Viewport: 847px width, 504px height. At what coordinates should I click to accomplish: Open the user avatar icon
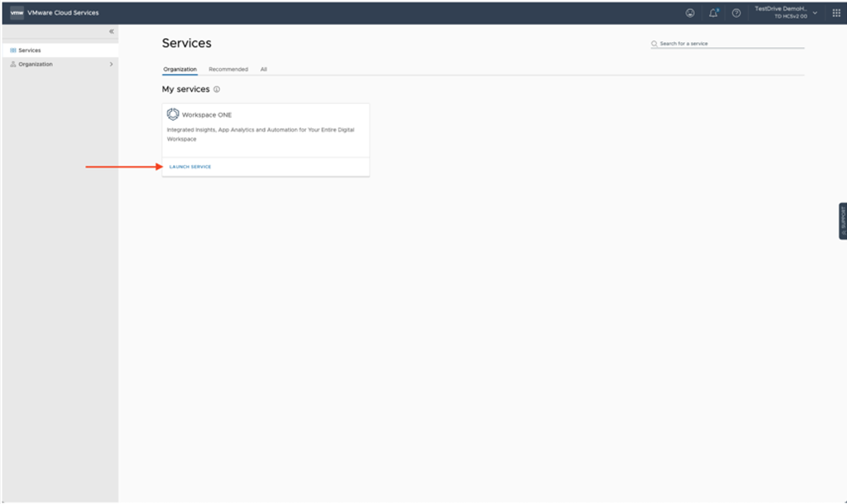pyautogui.click(x=691, y=12)
